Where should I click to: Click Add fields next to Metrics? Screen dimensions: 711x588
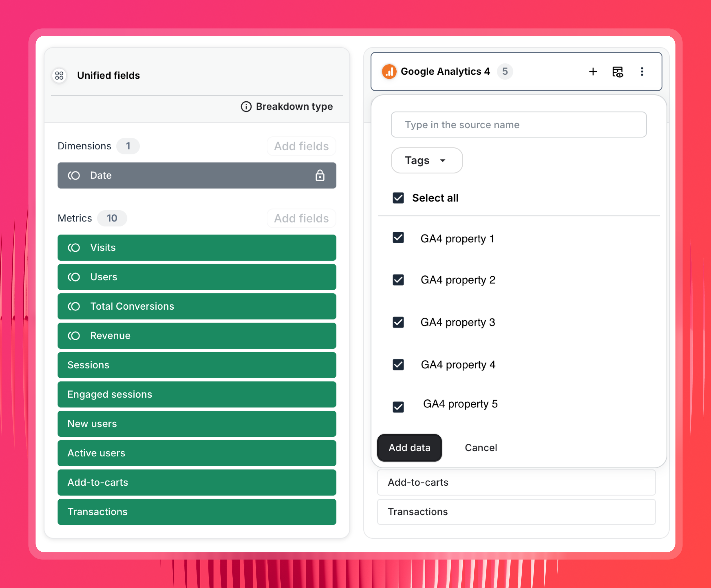coord(301,218)
